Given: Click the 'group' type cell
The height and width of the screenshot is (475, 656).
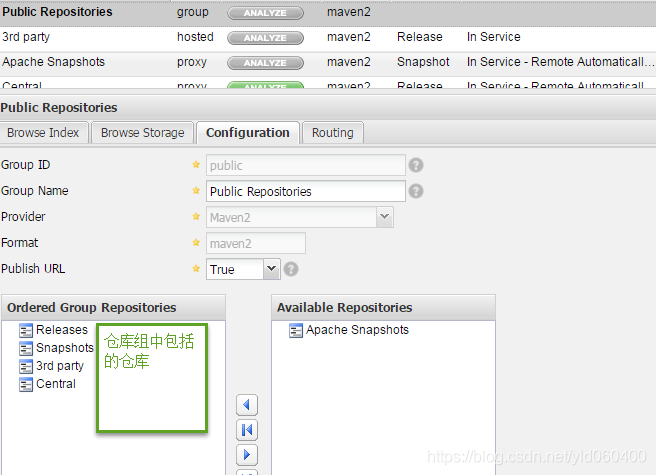Looking at the screenshot, I should pos(192,12).
